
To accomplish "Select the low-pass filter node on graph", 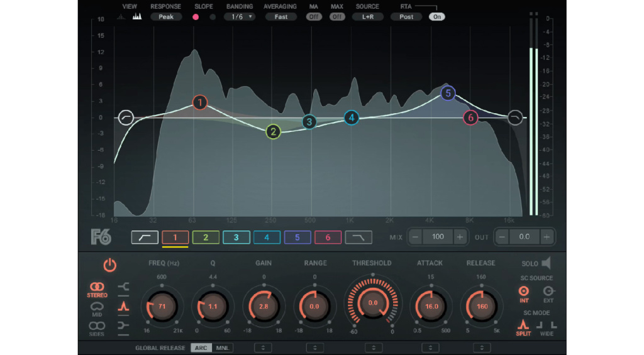I will [x=515, y=117].
